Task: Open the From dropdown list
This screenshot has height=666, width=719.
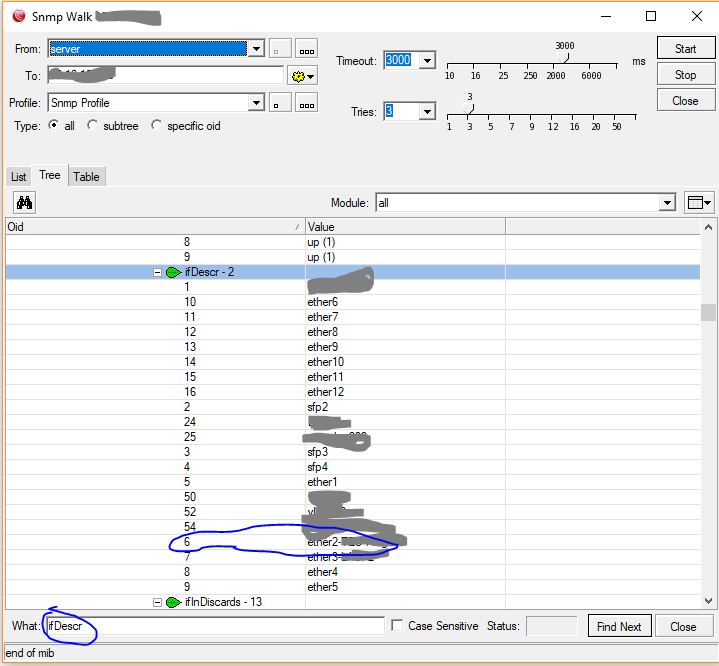Action: click(256, 49)
